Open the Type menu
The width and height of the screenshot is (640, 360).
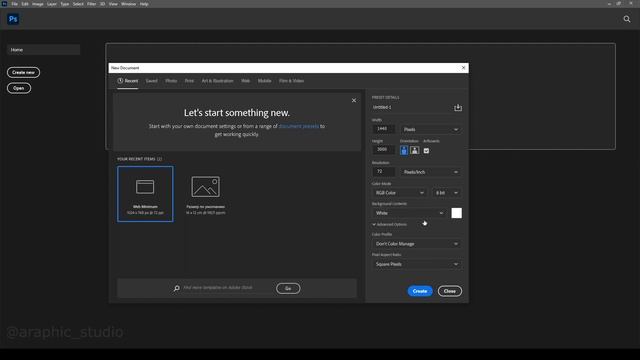coord(65,4)
